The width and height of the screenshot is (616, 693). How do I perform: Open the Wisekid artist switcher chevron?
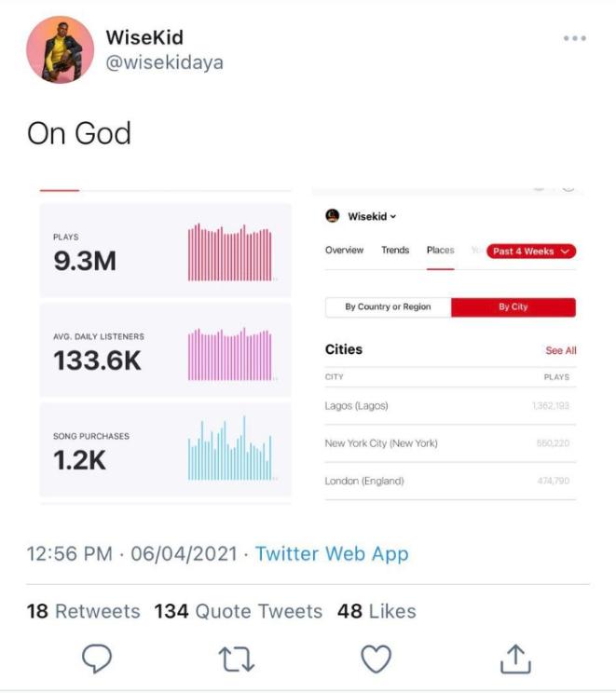[393, 217]
